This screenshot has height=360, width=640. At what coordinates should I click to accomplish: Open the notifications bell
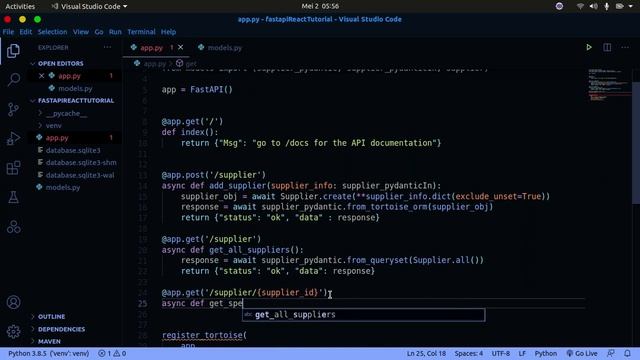click(627, 353)
